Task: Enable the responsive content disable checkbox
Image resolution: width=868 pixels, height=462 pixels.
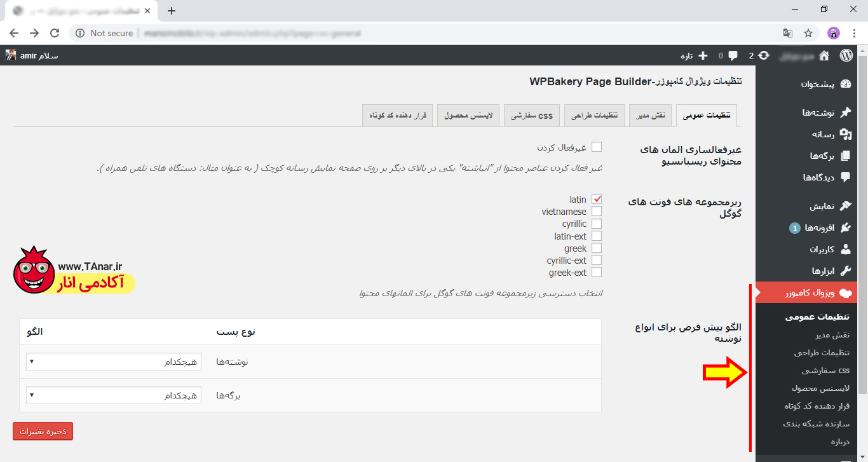Action: tap(597, 147)
